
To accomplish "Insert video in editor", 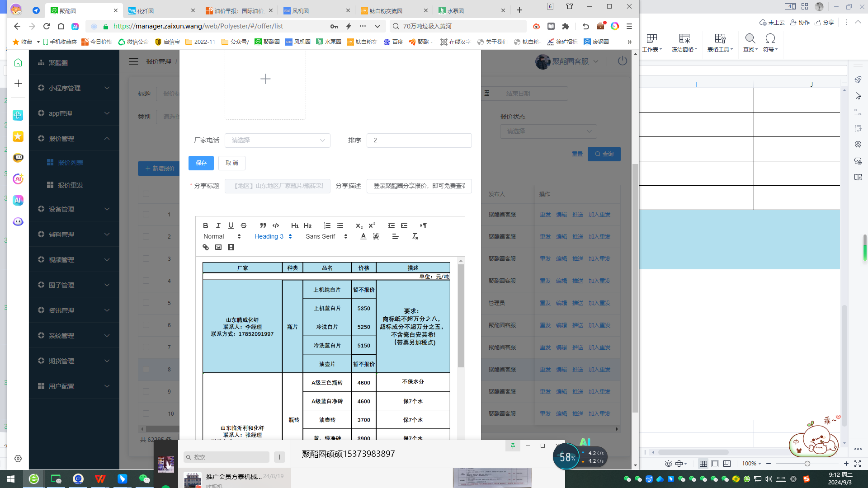I will (x=231, y=247).
